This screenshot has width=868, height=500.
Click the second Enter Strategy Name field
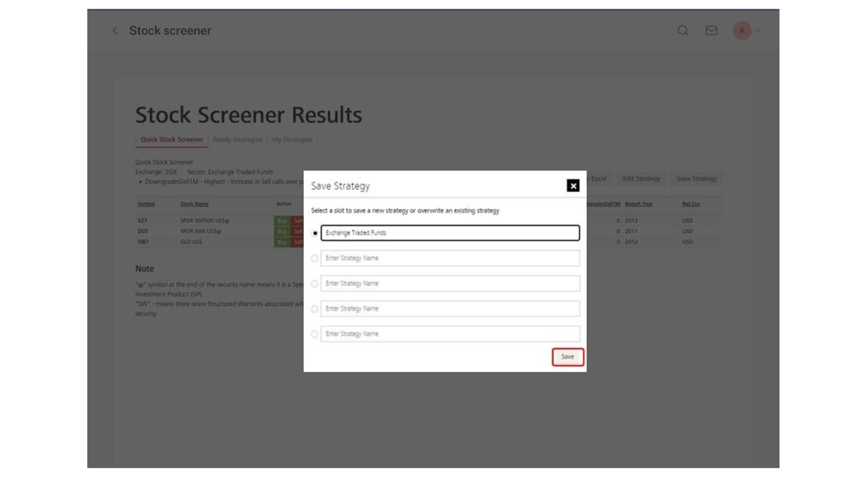pos(450,258)
